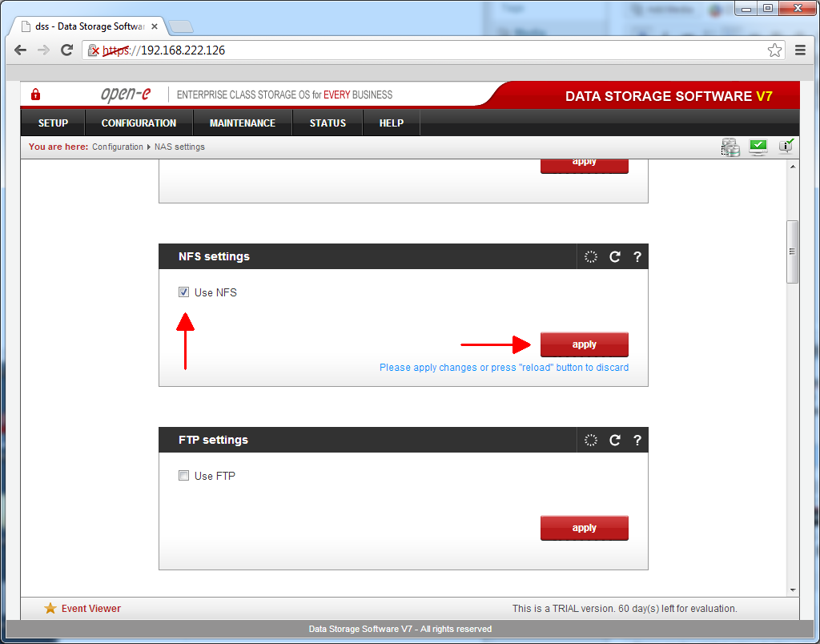Open the Event Viewer link
820x644 pixels.
point(91,609)
